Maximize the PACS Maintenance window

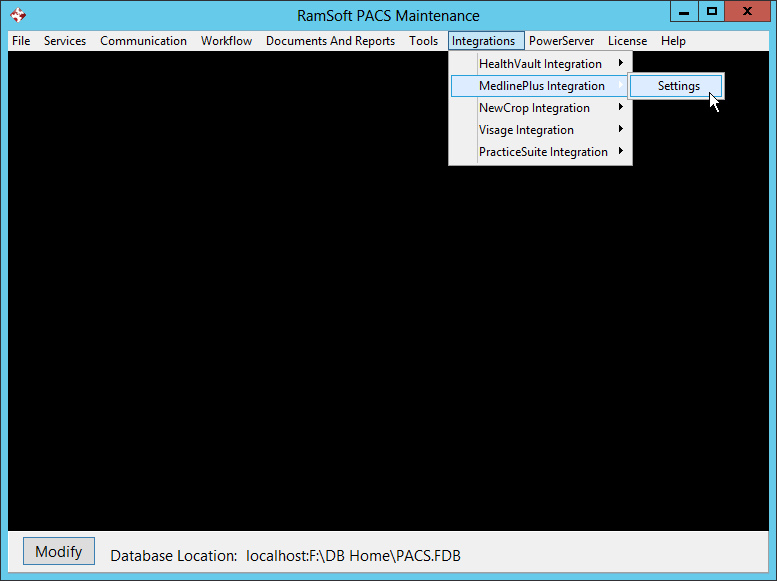[x=712, y=11]
